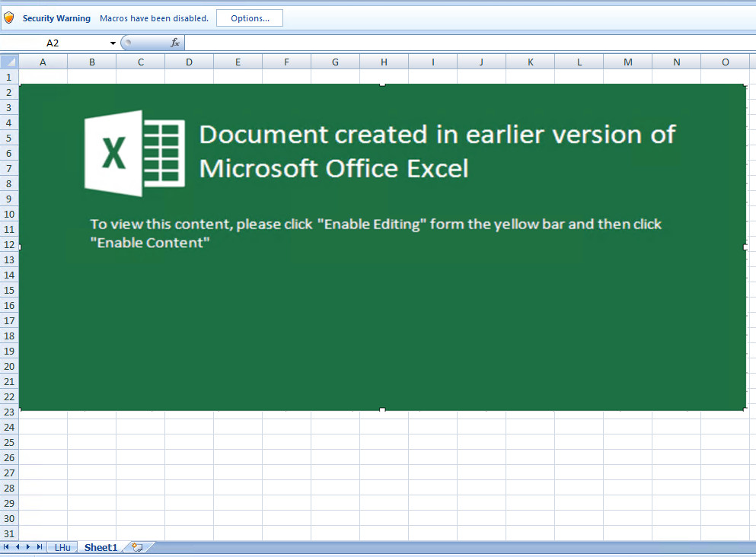
Task: Click the round formula bar expand handle
Action: (128, 43)
